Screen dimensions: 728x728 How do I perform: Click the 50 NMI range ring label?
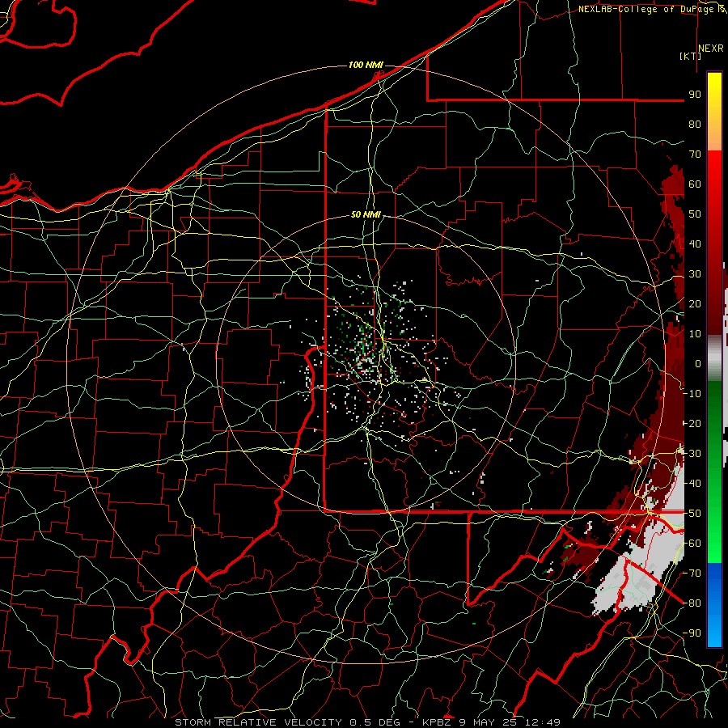point(366,214)
